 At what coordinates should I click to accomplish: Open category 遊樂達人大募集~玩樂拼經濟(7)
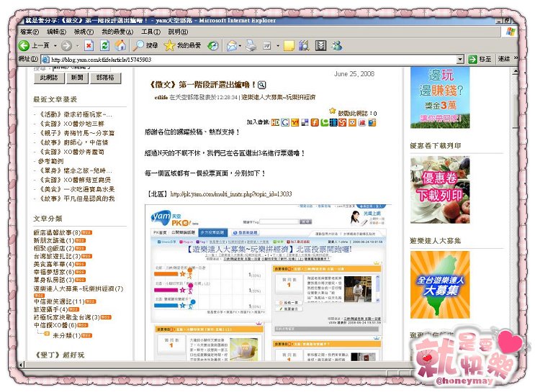pyautogui.click(x=78, y=288)
